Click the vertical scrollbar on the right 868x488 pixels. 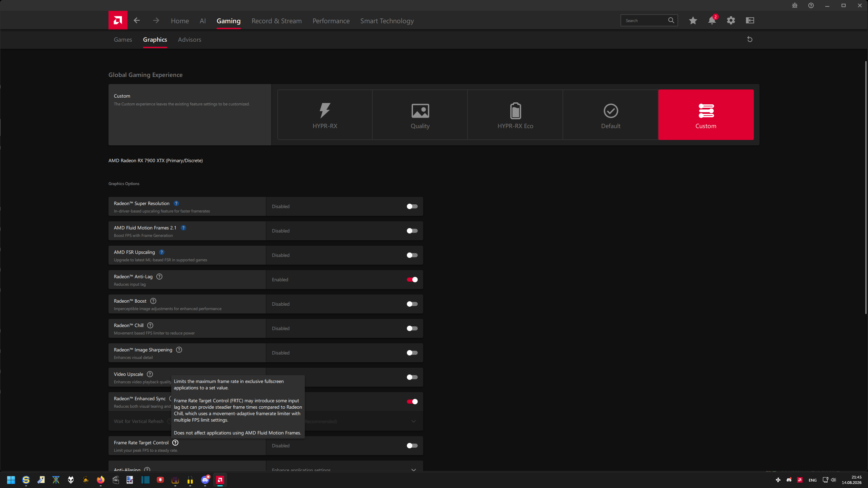(x=866, y=188)
